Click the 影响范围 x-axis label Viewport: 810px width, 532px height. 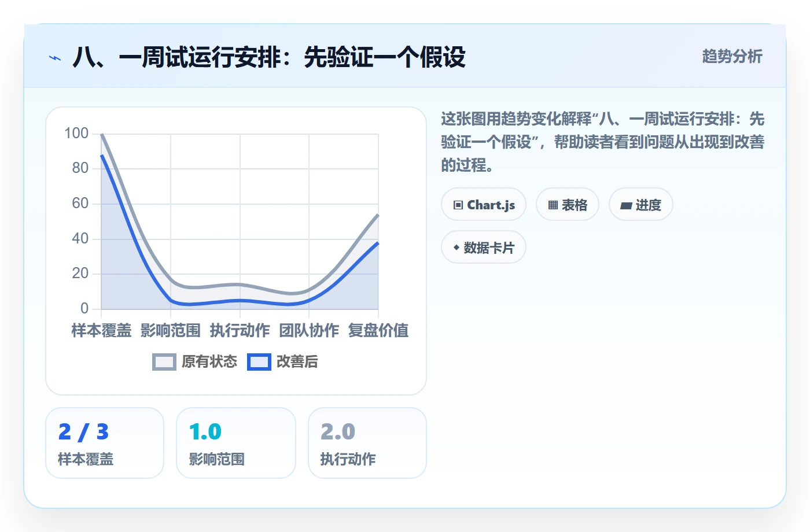(x=171, y=330)
